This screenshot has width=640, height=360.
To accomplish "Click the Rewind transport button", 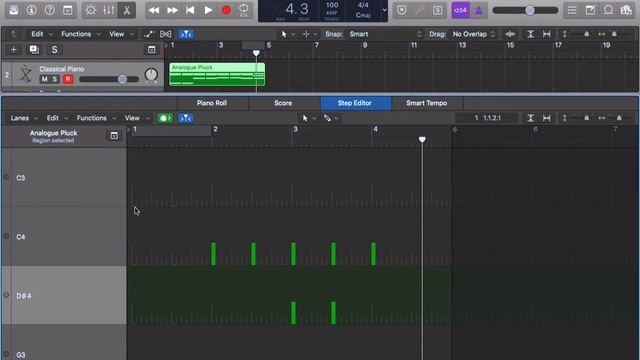I will (x=154, y=10).
